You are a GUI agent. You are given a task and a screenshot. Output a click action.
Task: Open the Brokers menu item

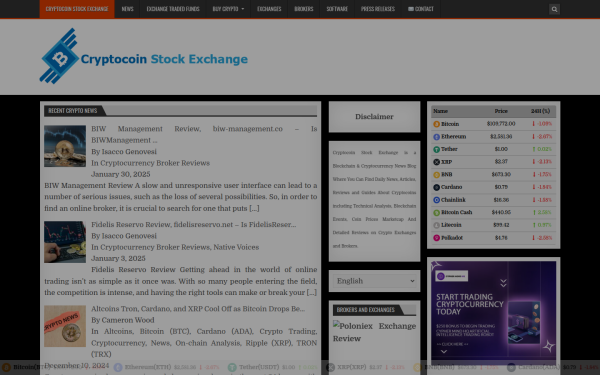(x=304, y=9)
